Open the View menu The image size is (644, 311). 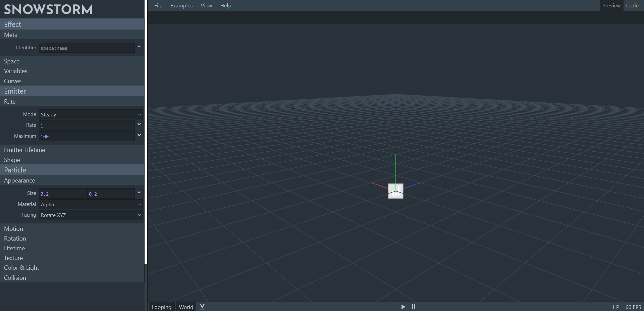tap(206, 5)
